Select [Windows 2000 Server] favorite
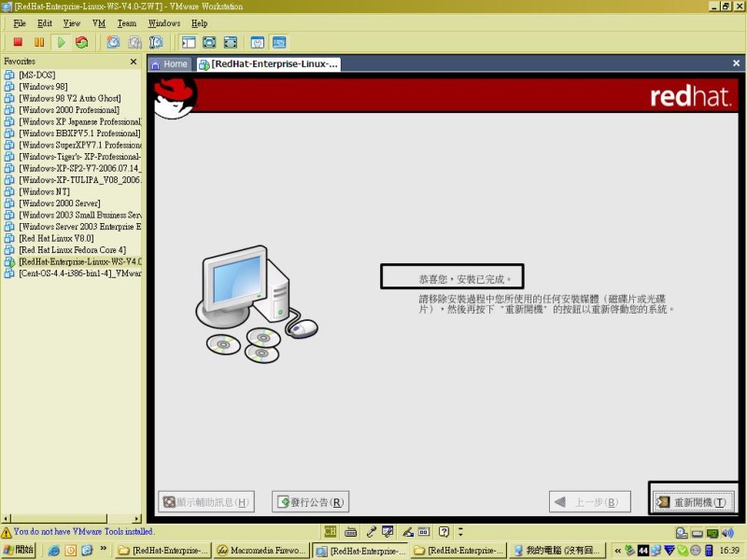747x560 pixels. 60,203
